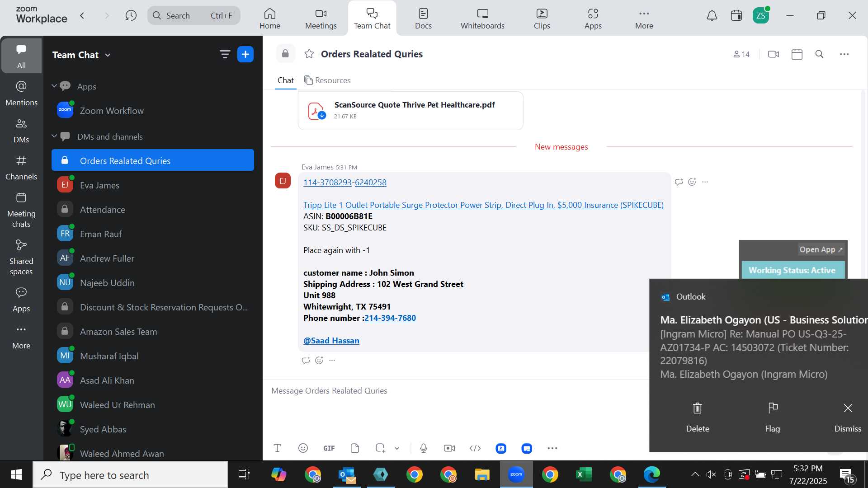
Task: Open the Channels sidebar section
Action: coord(21,168)
